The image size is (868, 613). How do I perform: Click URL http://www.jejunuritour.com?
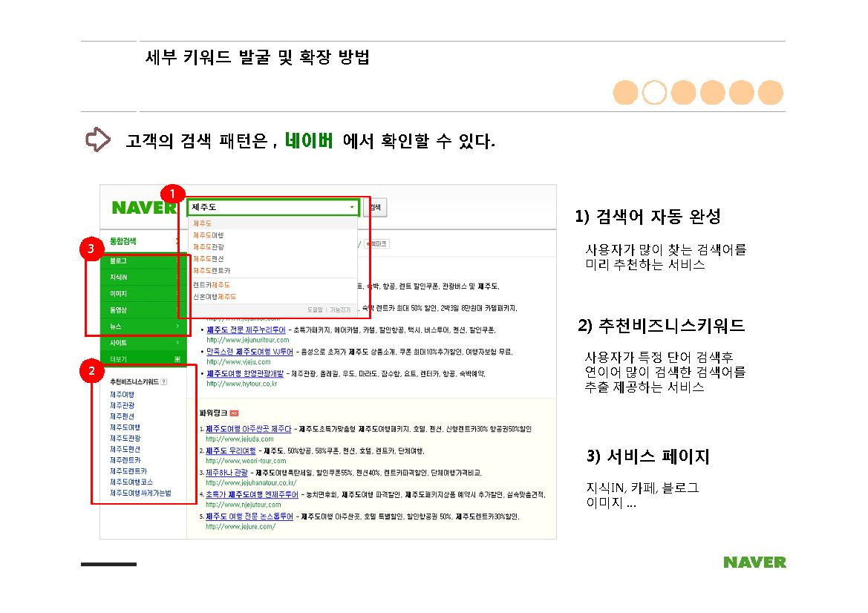pyautogui.click(x=248, y=340)
